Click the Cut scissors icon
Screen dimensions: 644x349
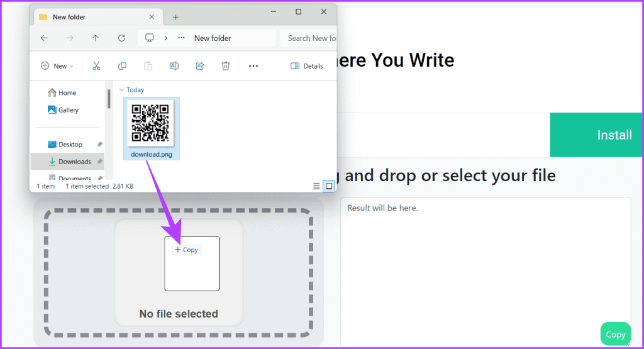click(96, 66)
